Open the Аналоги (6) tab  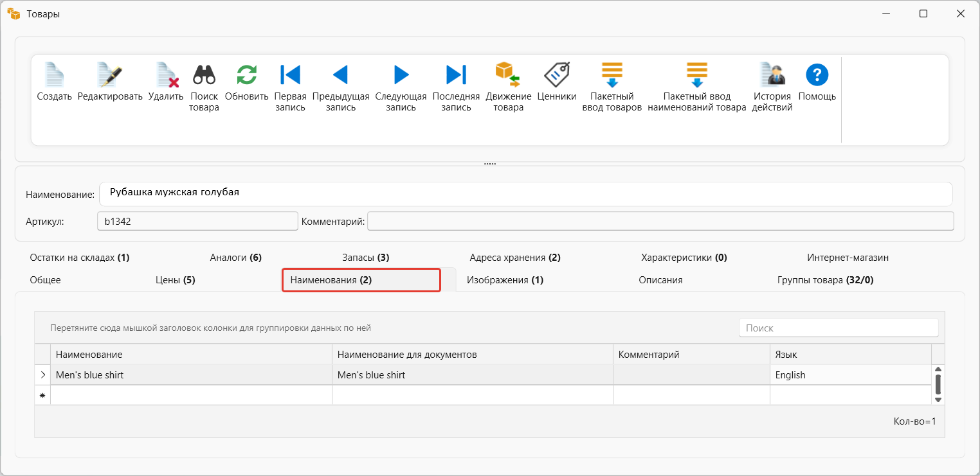pos(236,258)
